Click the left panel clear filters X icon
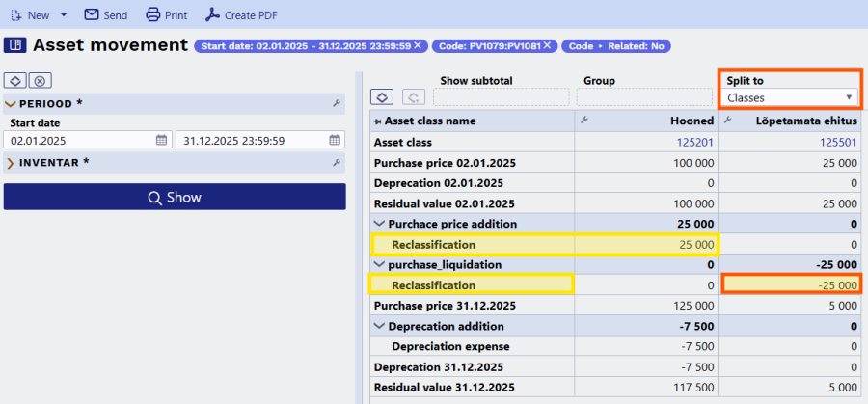Screen dimensions: 868x404 point(40,81)
